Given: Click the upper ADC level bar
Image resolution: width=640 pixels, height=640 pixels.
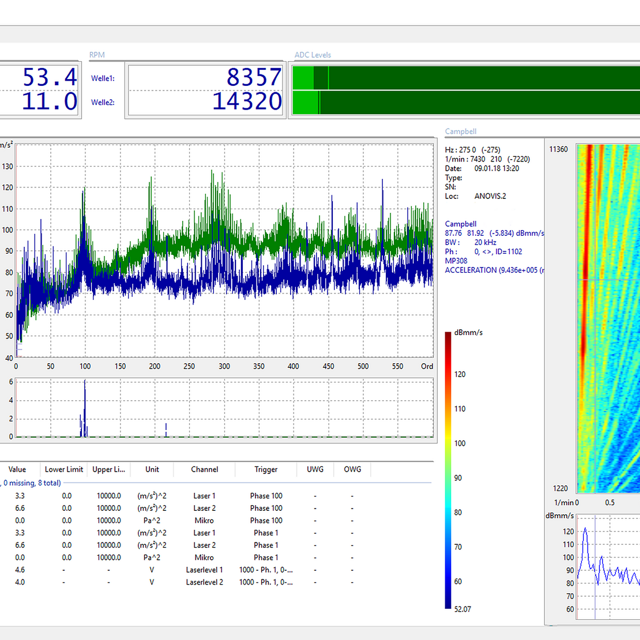Looking at the screenshot, I should pyautogui.click(x=466, y=78).
